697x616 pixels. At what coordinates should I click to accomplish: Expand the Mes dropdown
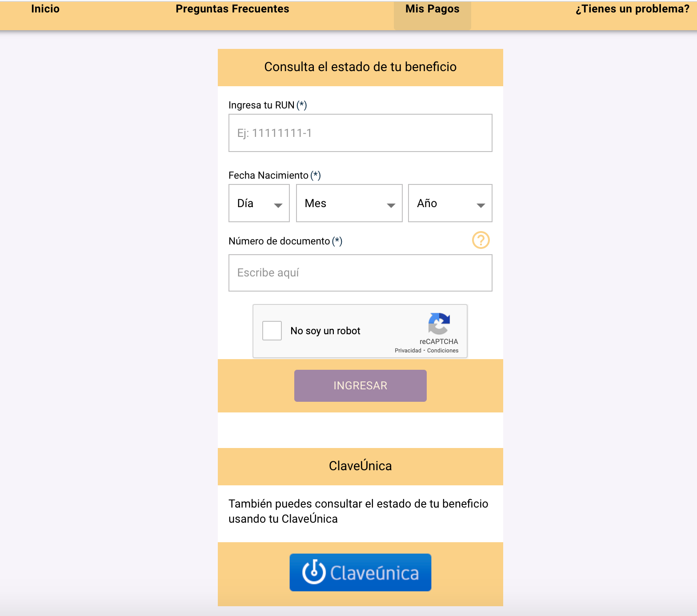tap(349, 203)
